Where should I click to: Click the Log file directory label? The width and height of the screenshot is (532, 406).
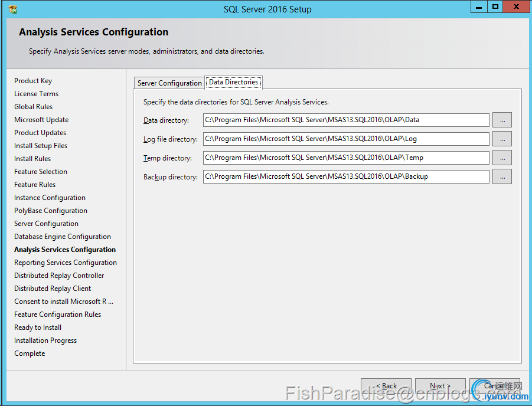170,139
